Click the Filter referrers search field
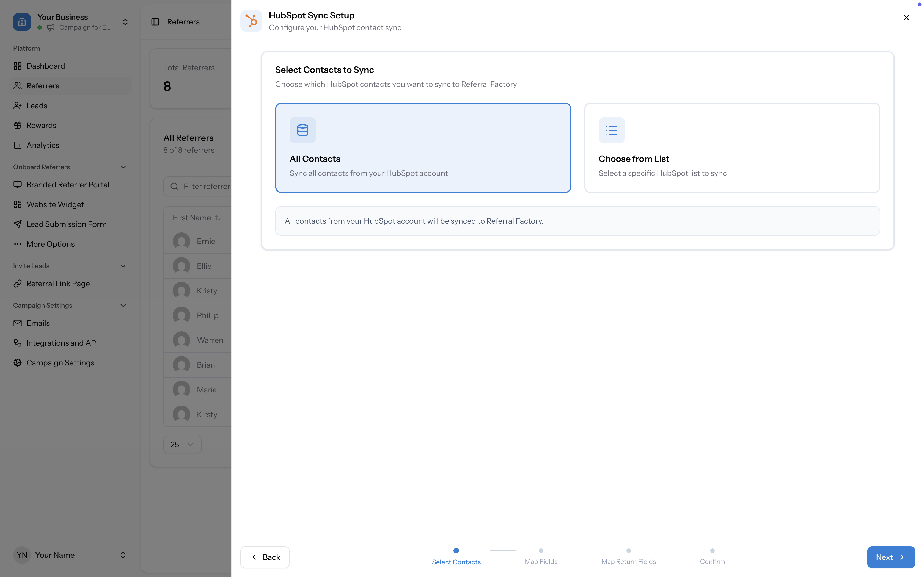 tap(206, 186)
